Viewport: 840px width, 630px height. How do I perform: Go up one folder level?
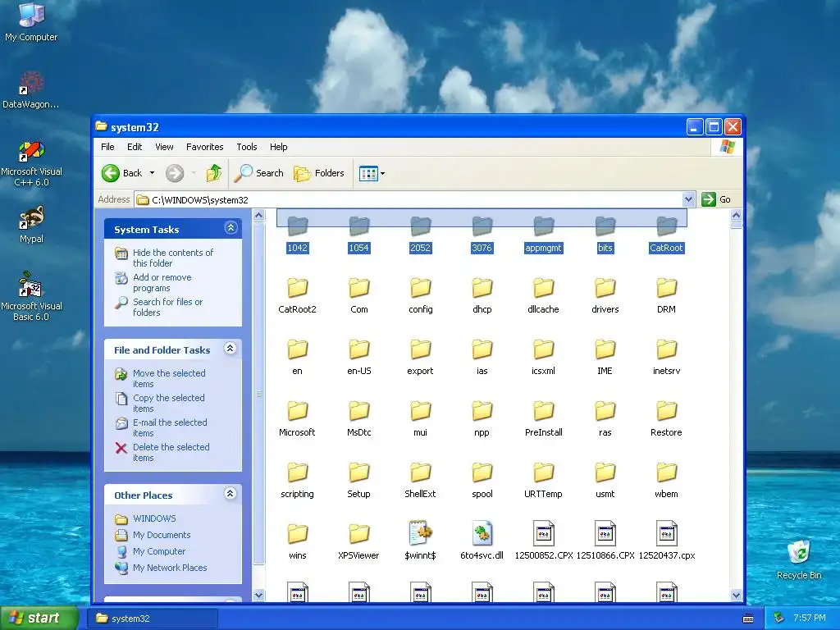coord(214,173)
